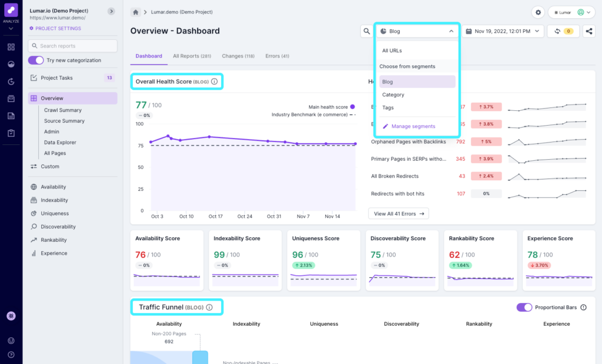Open Crawl Summary in sidebar
This screenshot has height=364, width=602.
pos(62,110)
